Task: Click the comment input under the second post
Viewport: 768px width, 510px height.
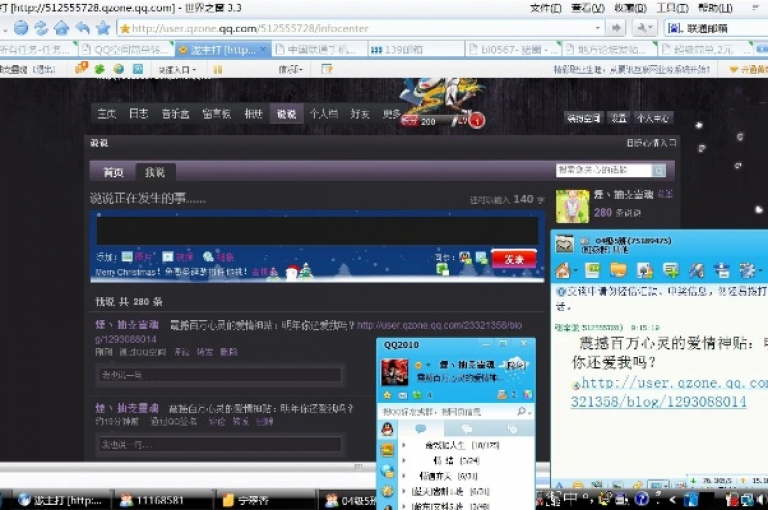Action: (219, 444)
